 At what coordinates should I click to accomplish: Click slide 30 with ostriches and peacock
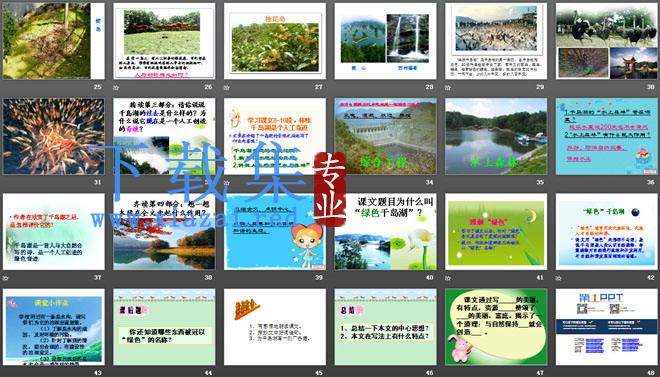click(607, 41)
